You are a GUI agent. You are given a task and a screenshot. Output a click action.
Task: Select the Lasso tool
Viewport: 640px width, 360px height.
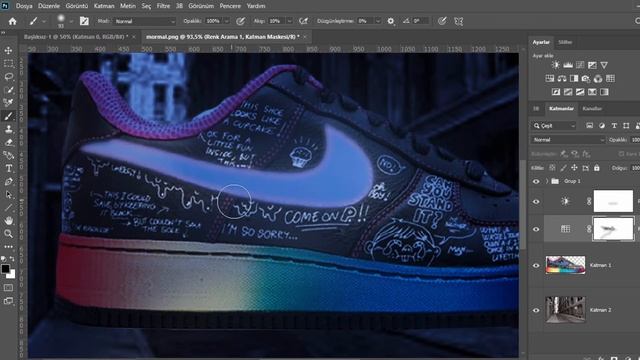click(8, 77)
